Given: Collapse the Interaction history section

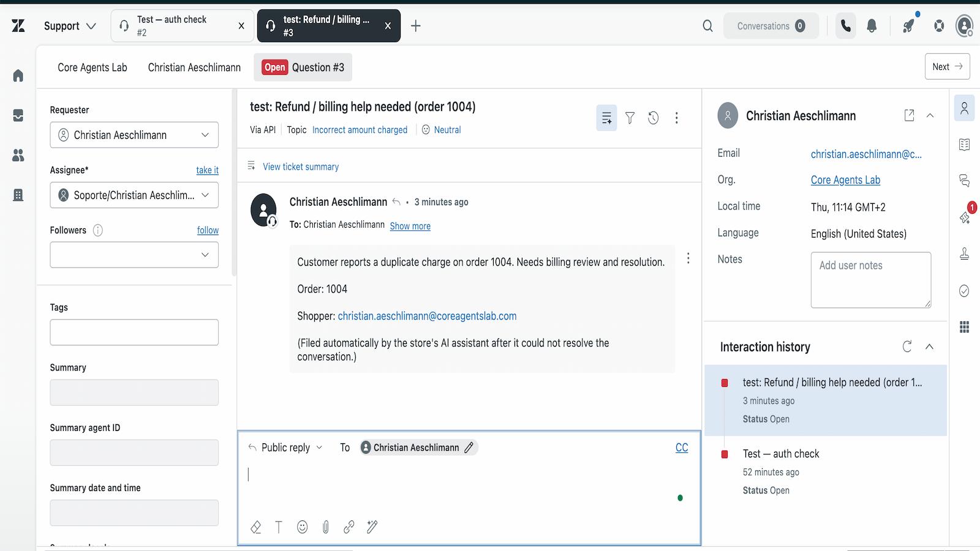Looking at the screenshot, I should 929,347.
